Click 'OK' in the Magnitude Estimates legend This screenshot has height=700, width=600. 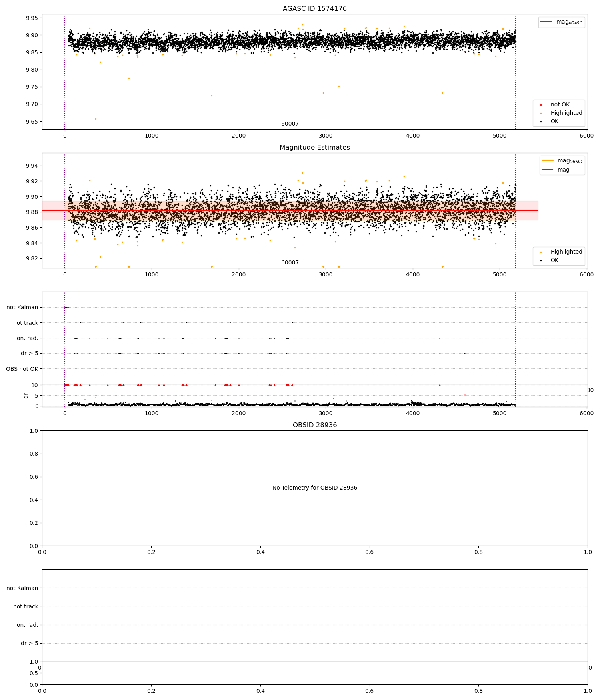[x=554, y=260]
